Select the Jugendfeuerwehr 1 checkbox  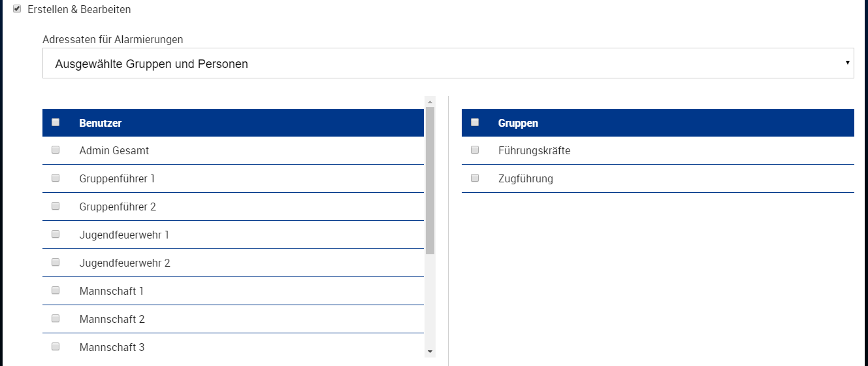tap(56, 234)
